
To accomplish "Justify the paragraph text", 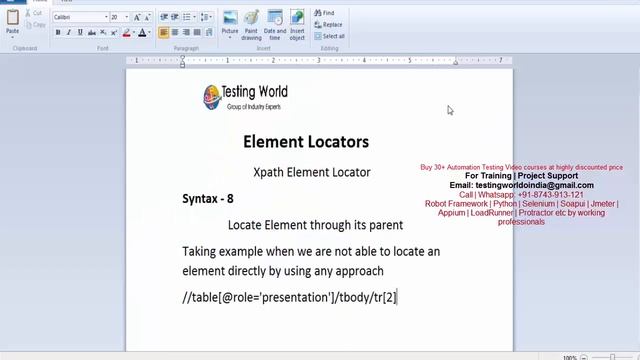I will pyautogui.click(x=197, y=33).
